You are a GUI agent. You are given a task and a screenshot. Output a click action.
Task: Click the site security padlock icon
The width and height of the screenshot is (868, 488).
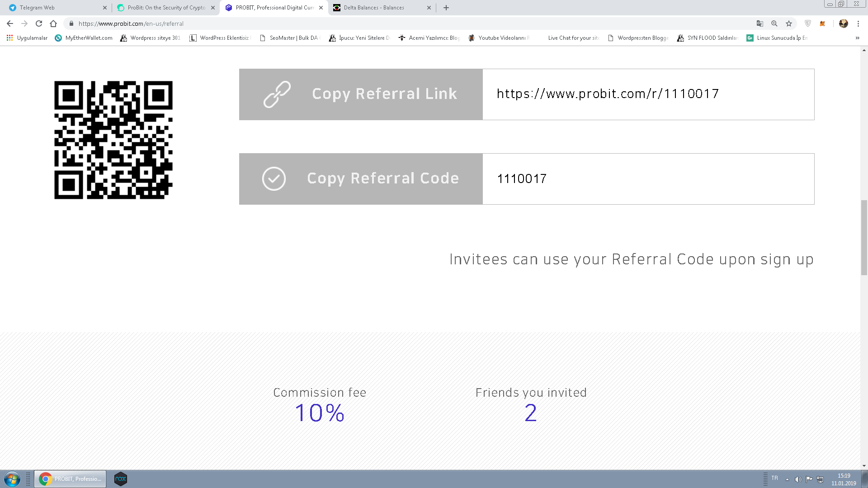(x=71, y=23)
